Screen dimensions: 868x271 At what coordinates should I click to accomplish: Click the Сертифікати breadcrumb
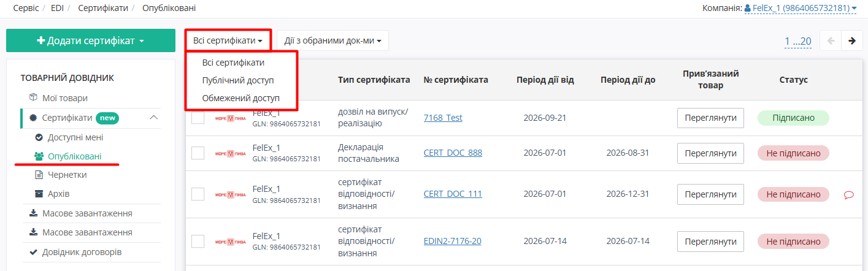(103, 9)
